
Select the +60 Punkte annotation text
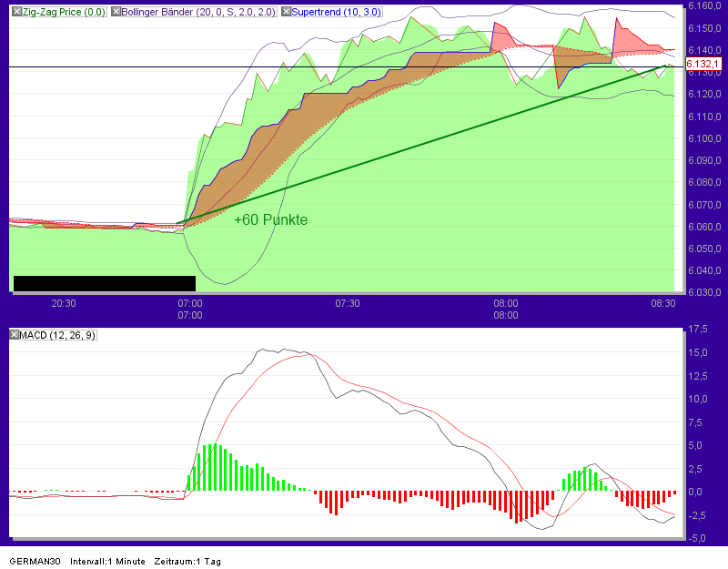coord(270,219)
